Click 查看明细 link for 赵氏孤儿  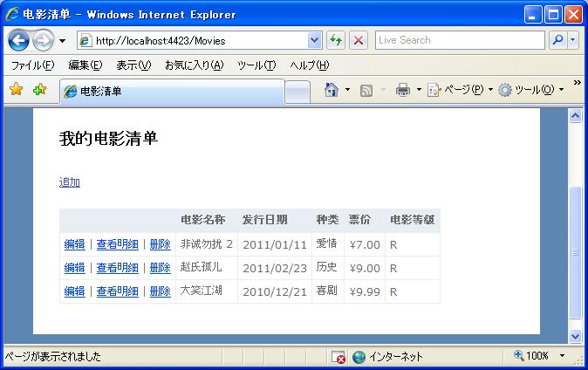(x=118, y=268)
